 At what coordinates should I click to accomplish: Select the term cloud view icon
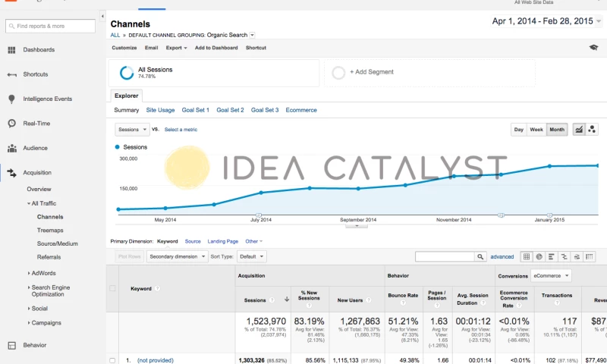tap(577, 256)
